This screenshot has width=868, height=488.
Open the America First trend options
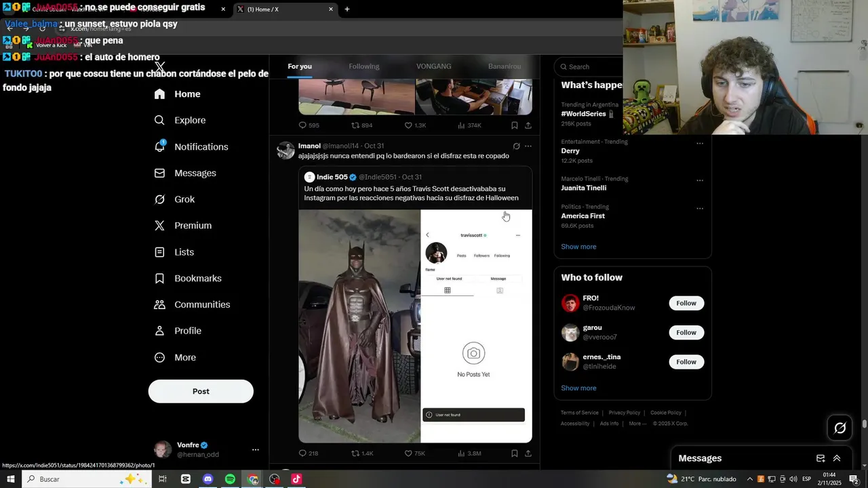[700, 208]
